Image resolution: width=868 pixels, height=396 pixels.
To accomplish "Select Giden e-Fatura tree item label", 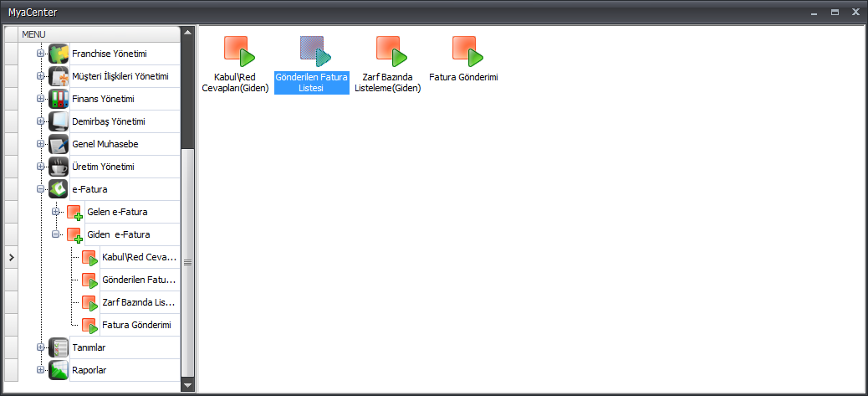I will tap(119, 234).
